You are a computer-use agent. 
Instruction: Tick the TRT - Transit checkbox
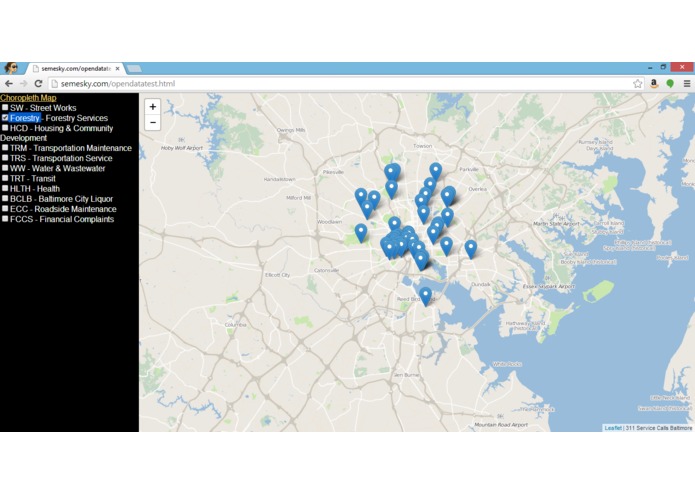pos(5,178)
